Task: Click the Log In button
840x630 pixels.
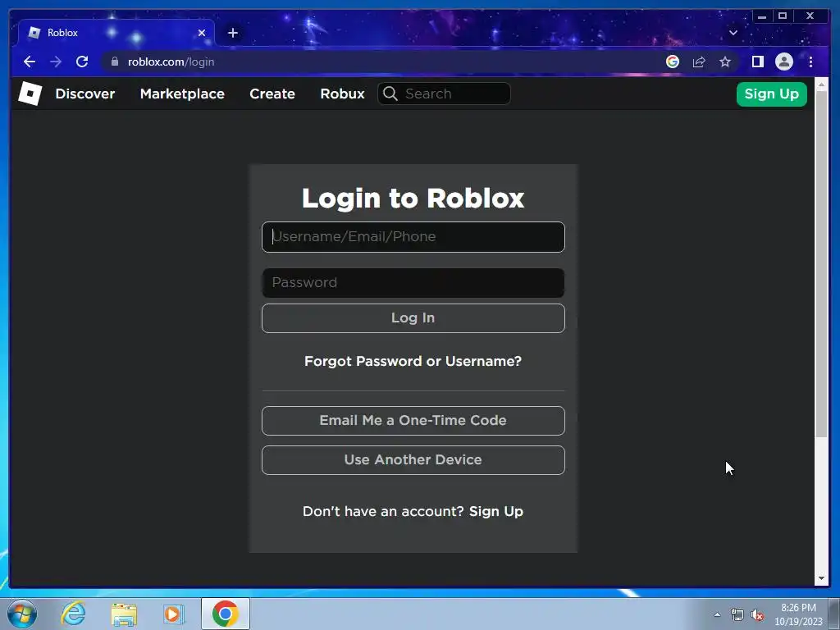Action: click(413, 318)
